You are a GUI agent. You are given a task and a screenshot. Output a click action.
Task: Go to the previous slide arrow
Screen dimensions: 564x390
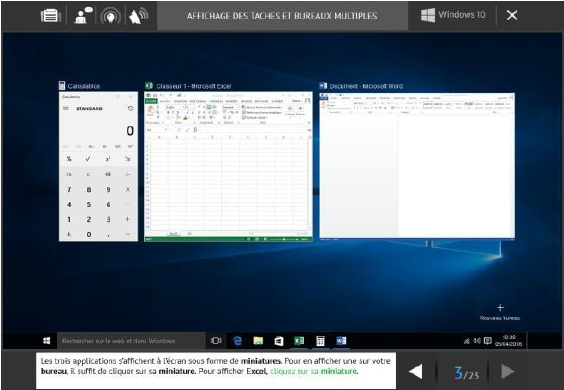click(x=416, y=371)
